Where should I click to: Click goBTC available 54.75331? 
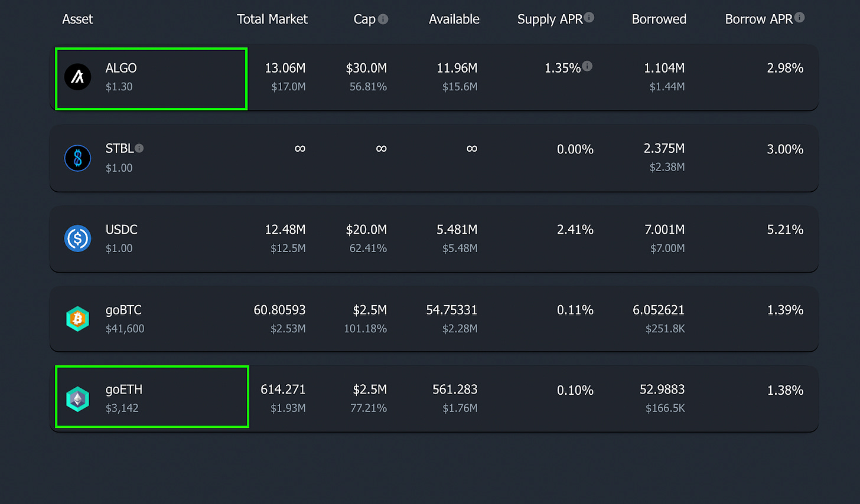(452, 310)
